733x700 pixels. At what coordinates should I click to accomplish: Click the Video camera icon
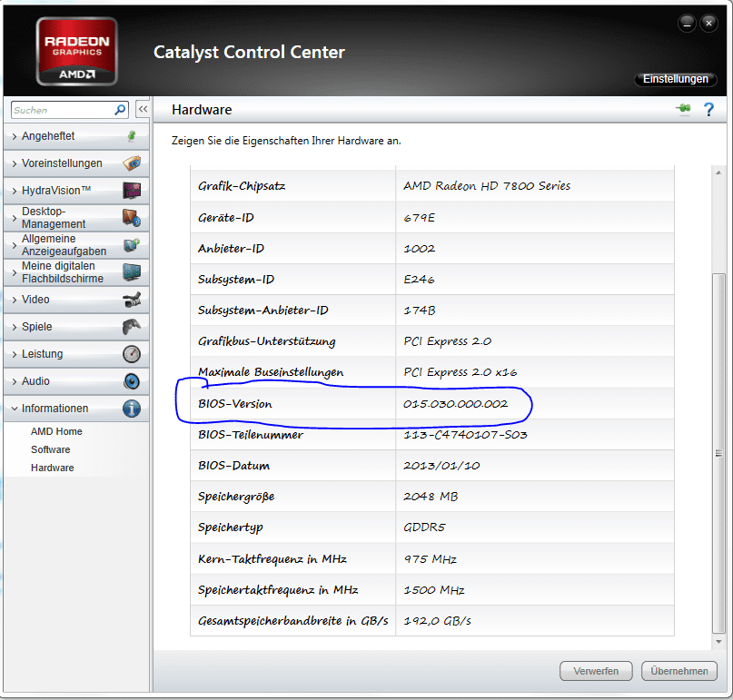tap(132, 300)
